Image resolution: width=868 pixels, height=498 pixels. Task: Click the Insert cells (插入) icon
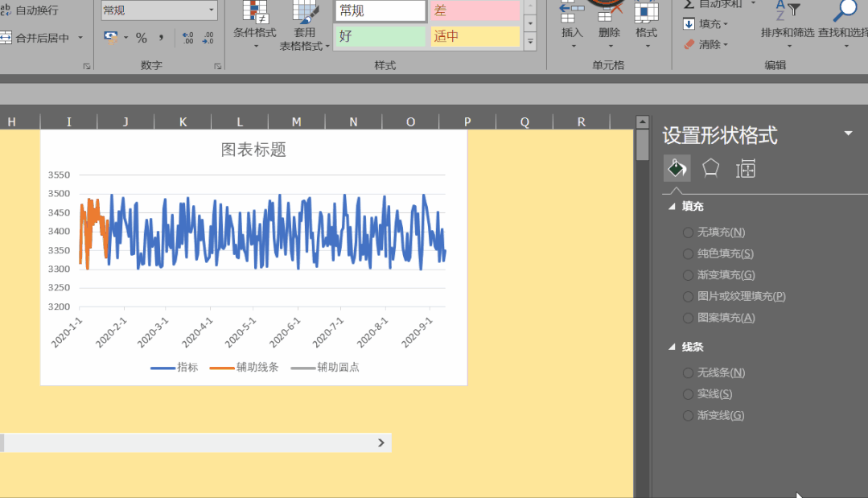pos(572,11)
